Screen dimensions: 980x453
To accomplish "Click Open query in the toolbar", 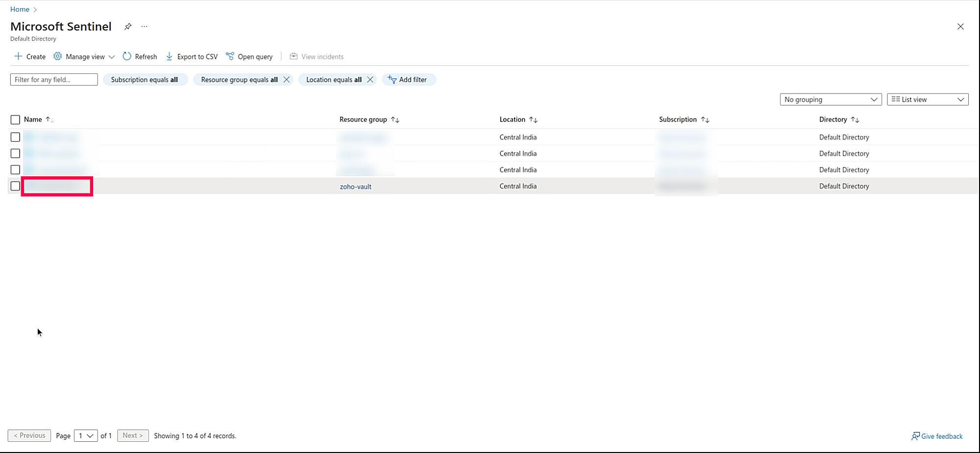I will pyautogui.click(x=249, y=56).
